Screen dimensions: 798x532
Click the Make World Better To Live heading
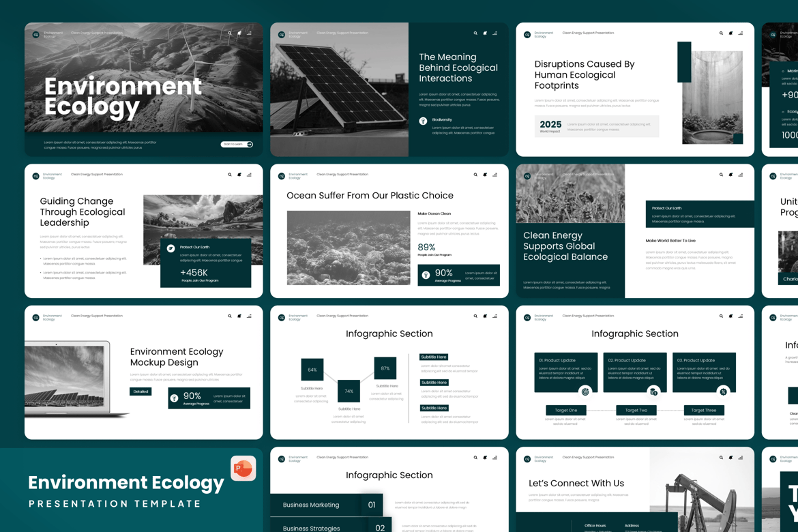pyautogui.click(x=670, y=241)
